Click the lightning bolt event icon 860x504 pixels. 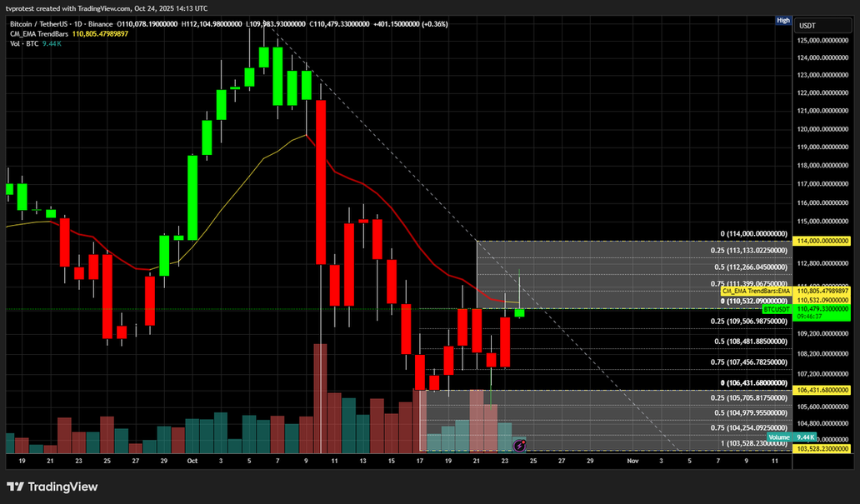(x=519, y=446)
